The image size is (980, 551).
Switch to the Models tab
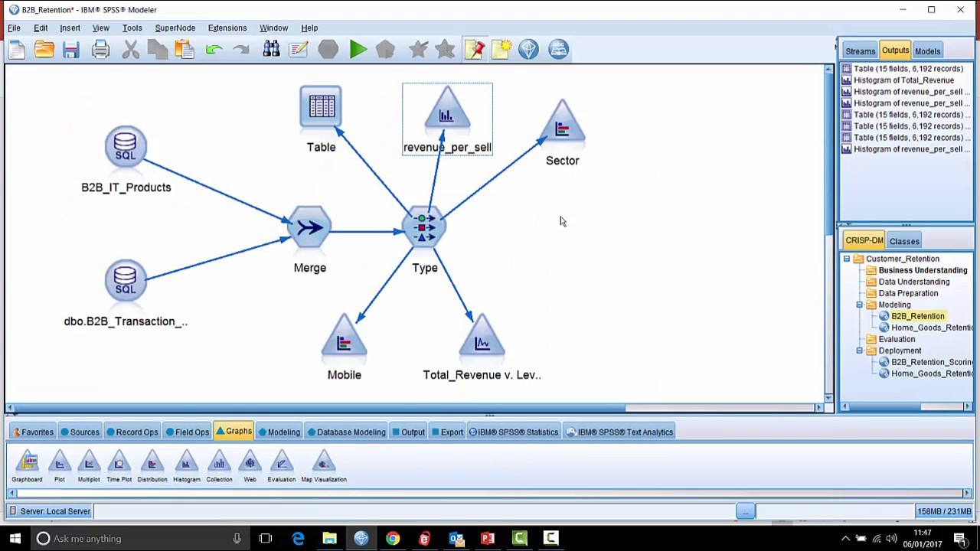927,51
